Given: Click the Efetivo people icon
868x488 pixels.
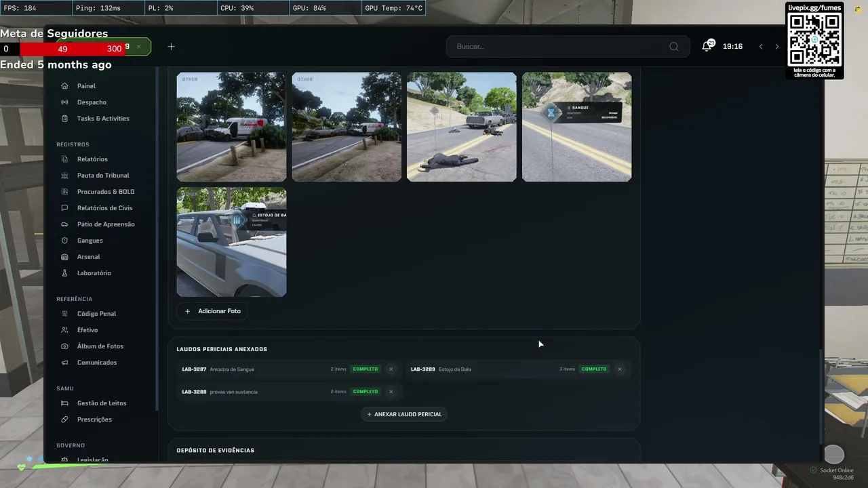Looking at the screenshot, I should pyautogui.click(x=64, y=330).
